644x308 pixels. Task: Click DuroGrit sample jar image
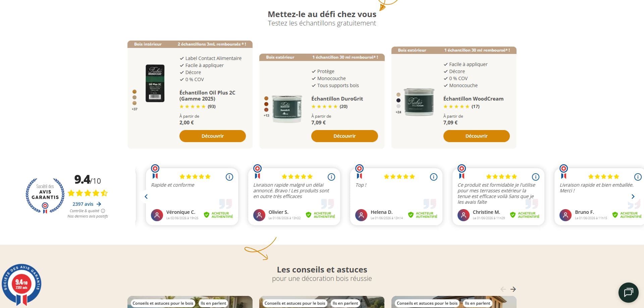[x=287, y=109]
